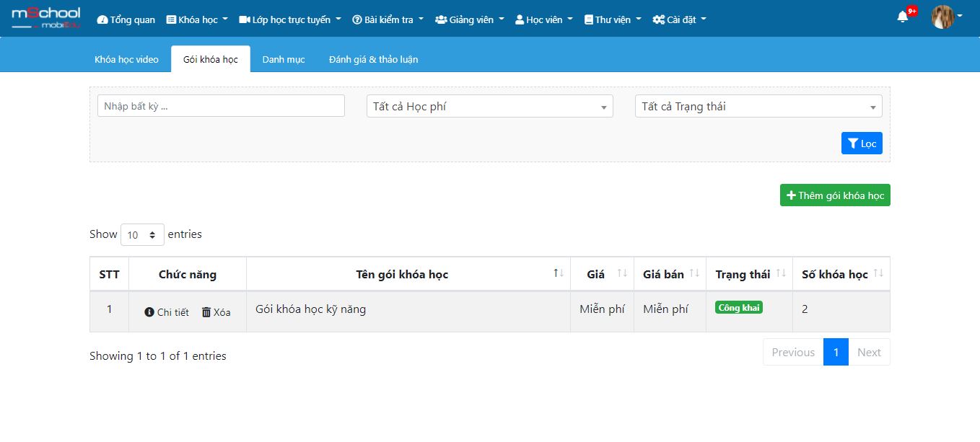Viewport: 980px width, 442px height.
Task: Expand the Tất cả Học phí dropdown
Action: click(x=490, y=106)
